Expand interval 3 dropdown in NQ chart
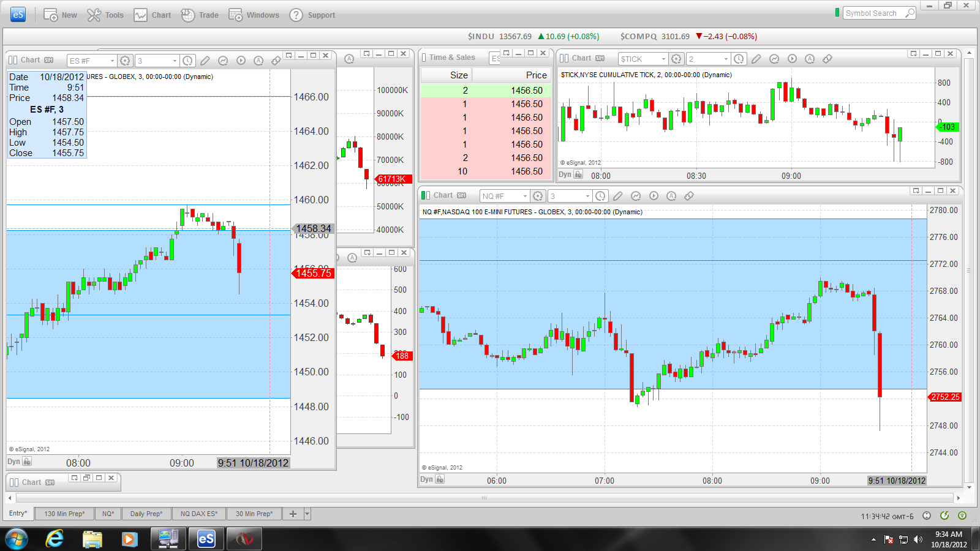The height and width of the screenshot is (551, 980). click(587, 196)
